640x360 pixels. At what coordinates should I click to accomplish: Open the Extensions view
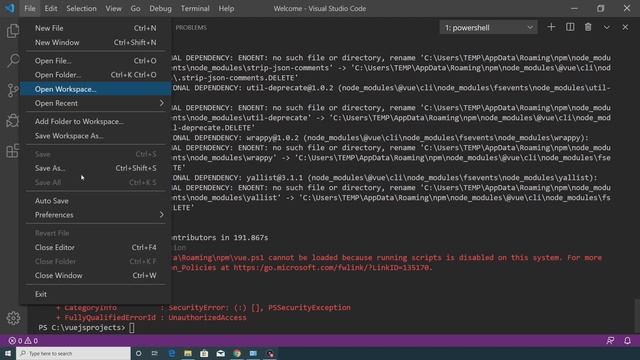pos(13,151)
